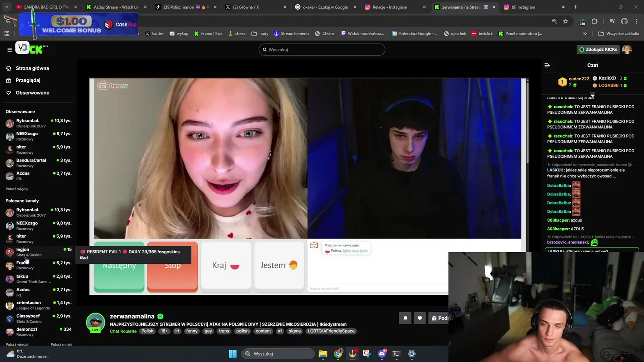Click the bookmark star icon in address bar

pyautogui.click(x=566, y=21)
